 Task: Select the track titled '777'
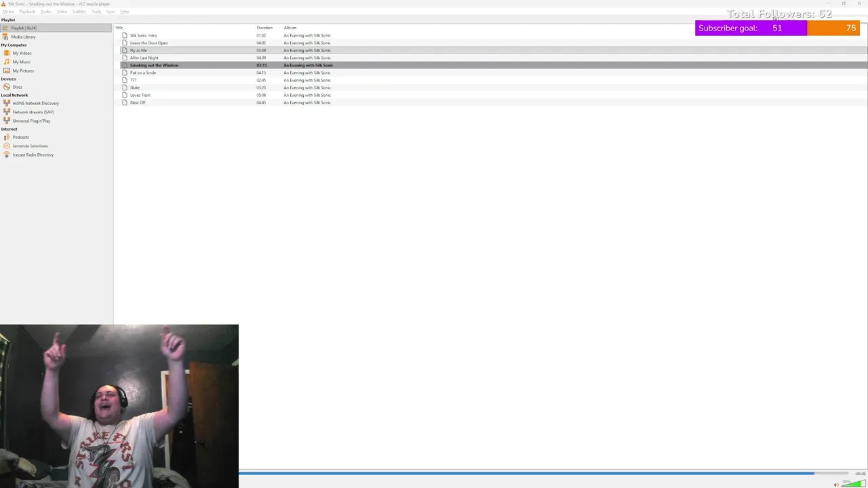[133, 80]
